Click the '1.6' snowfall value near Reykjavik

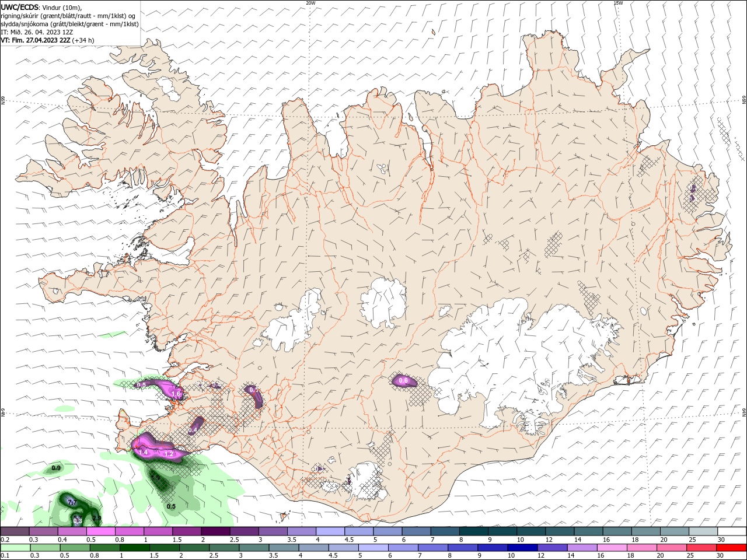[x=176, y=394]
